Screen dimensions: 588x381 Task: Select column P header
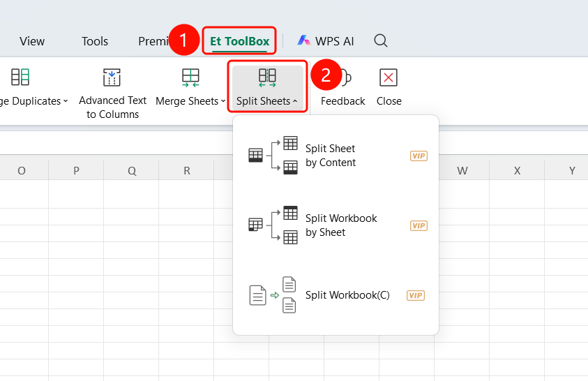(x=76, y=171)
